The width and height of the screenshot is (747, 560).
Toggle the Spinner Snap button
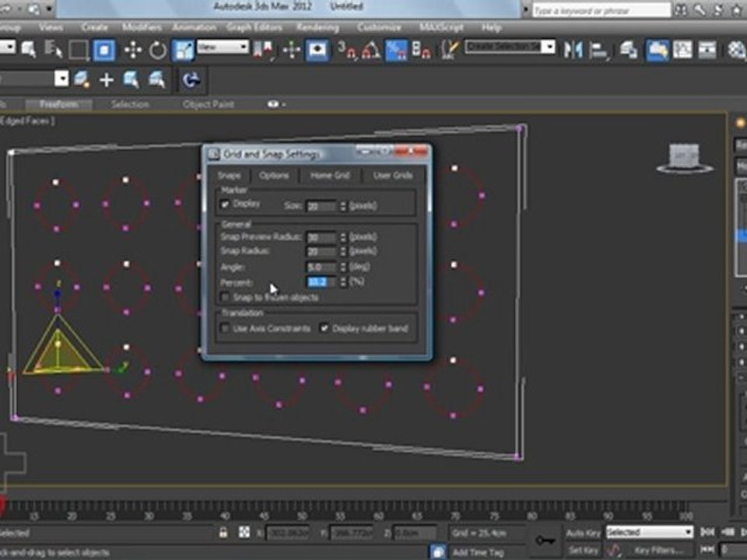[x=421, y=50]
